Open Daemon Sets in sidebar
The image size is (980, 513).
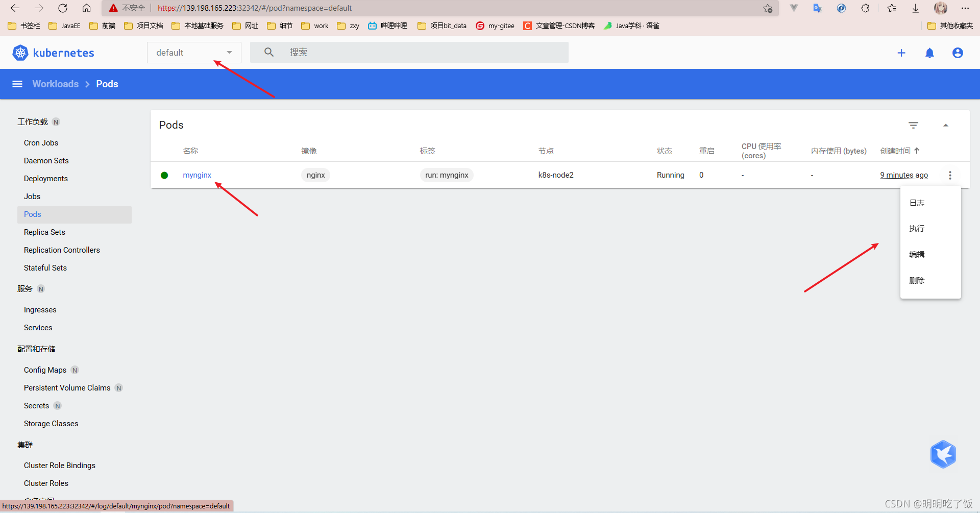pyautogui.click(x=46, y=161)
